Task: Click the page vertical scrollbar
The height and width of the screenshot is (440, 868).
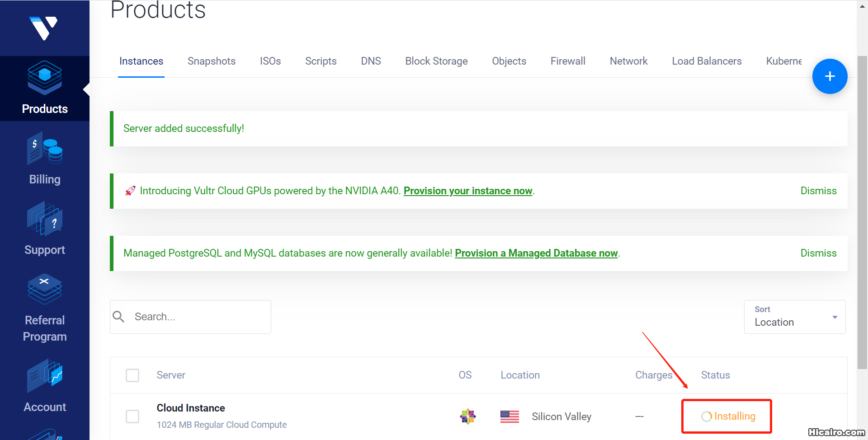Action: click(862, 212)
